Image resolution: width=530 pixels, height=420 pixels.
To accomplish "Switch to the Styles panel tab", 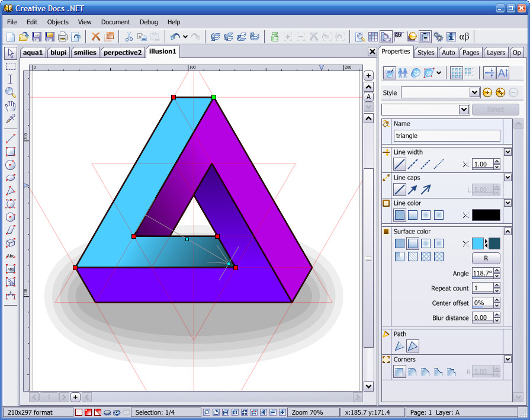I will pyautogui.click(x=426, y=52).
